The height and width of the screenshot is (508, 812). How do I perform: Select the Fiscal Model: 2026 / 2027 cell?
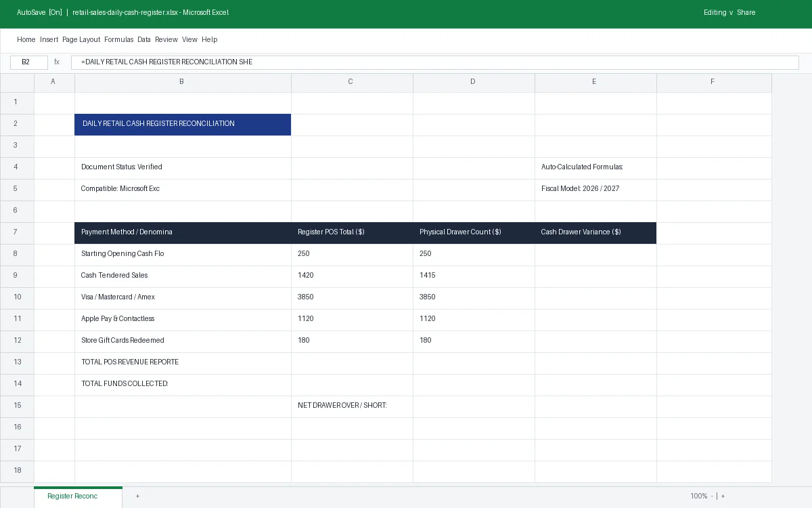(x=595, y=189)
